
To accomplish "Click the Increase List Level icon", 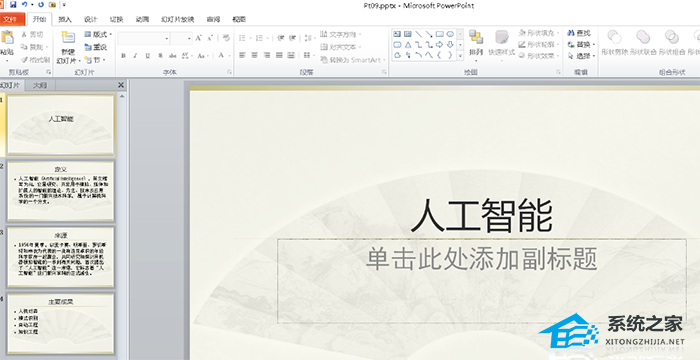I will 293,38.
